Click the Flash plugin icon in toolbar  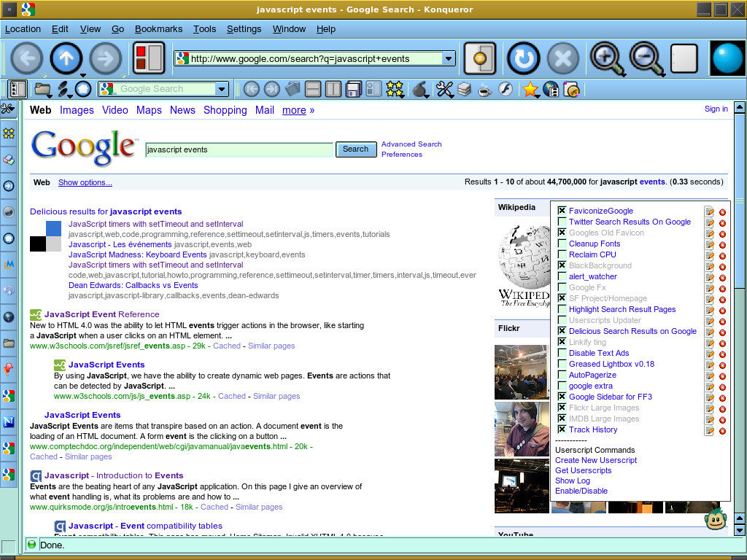(506, 89)
